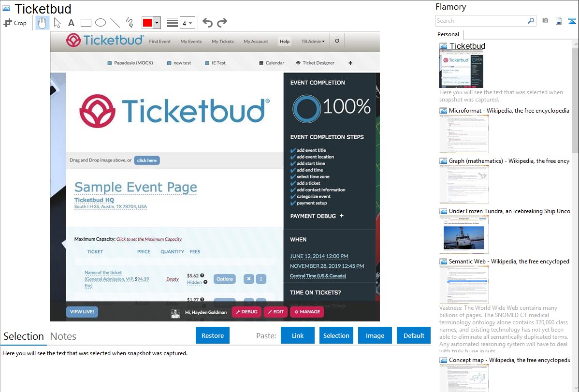Redo the last annotation

(x=222, y=23)
